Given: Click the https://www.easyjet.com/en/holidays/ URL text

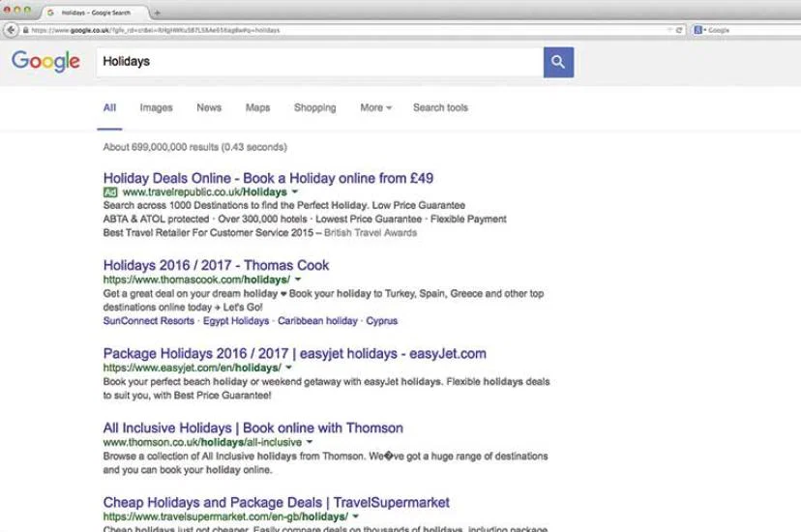Looking at the screenshot, I should pos(193,368).
